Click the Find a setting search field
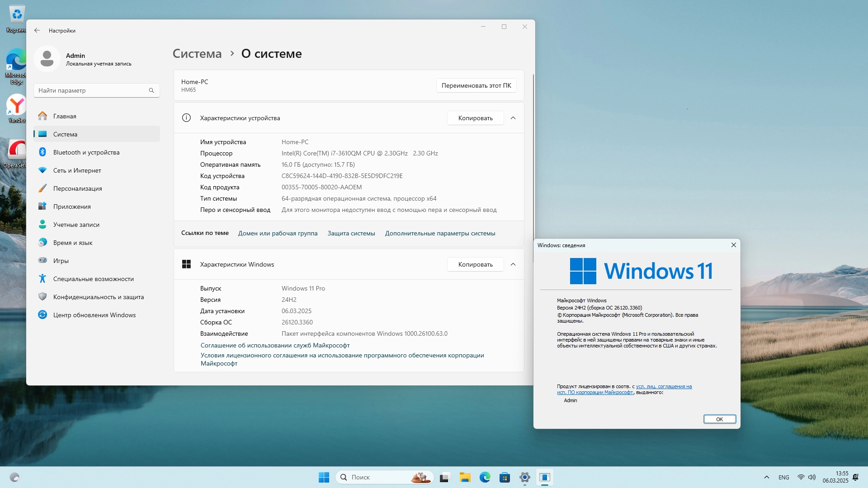This screenshot has width=868, height=488. [90, 90]
